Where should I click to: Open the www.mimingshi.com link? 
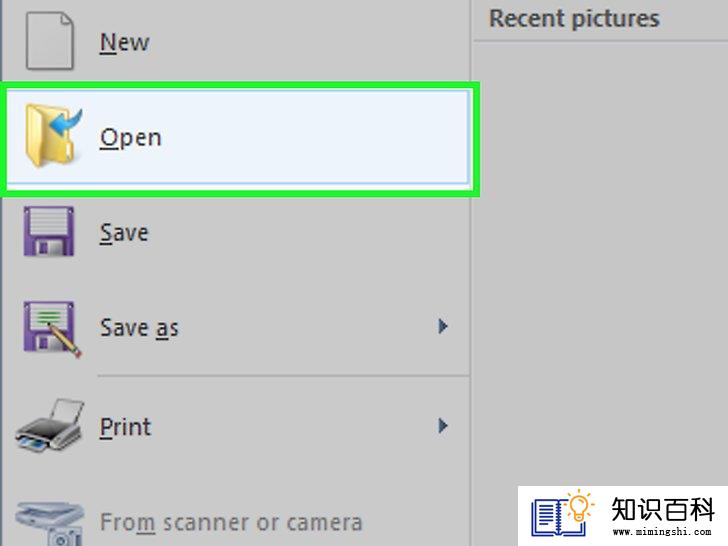click(x=662, y=531)
